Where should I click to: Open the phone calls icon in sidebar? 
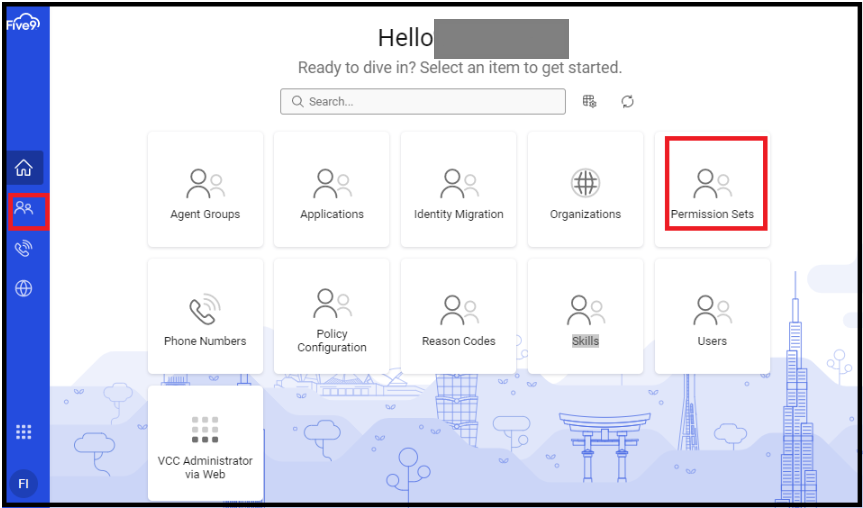pyautogui.click(x=24, y=248)
